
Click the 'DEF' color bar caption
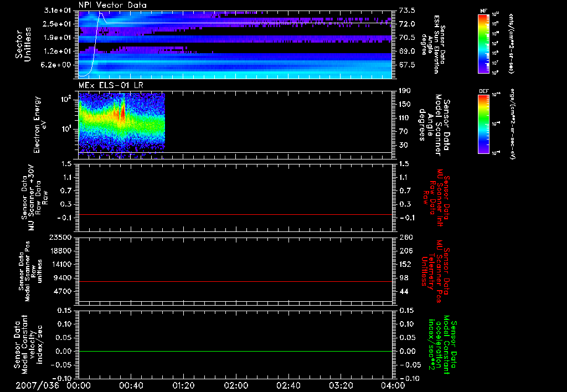coord(483,91)
